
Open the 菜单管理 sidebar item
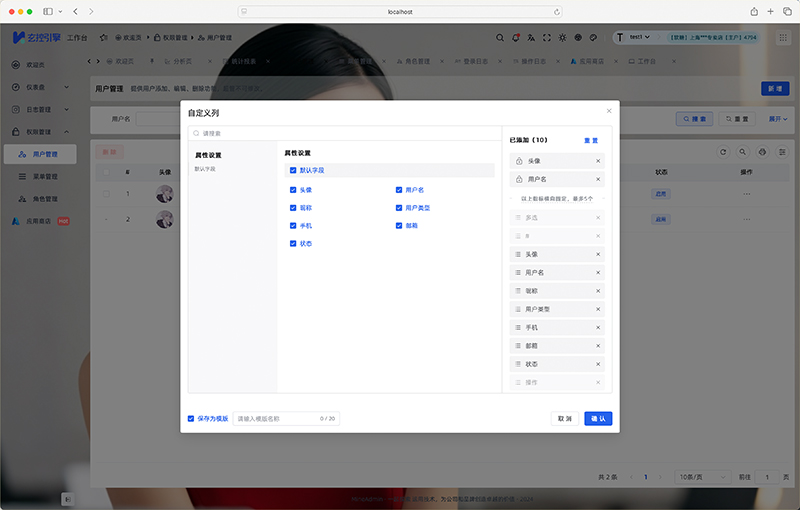(x=40, y=176)
